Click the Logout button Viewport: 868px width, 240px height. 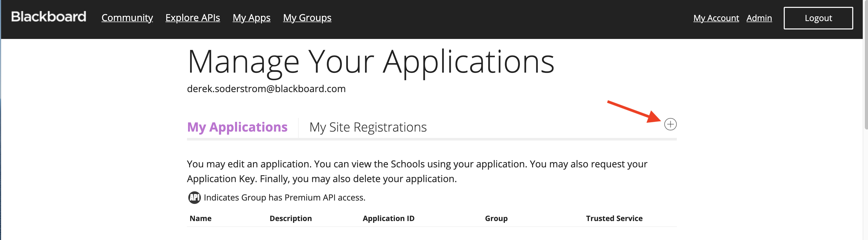[818, 18]
